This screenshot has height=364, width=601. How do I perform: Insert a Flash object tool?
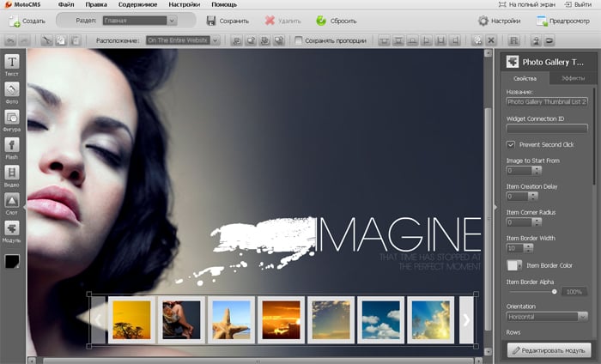(x=13, y=147)
